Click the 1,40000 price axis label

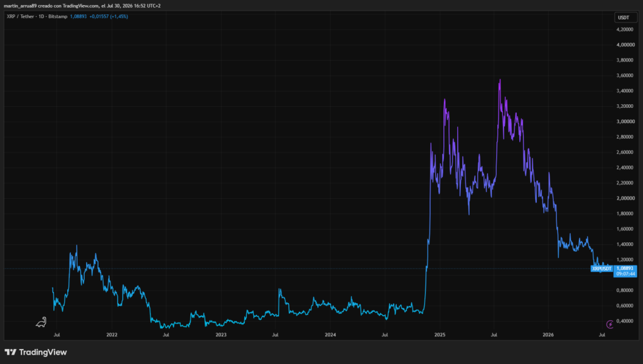point(625,244)
